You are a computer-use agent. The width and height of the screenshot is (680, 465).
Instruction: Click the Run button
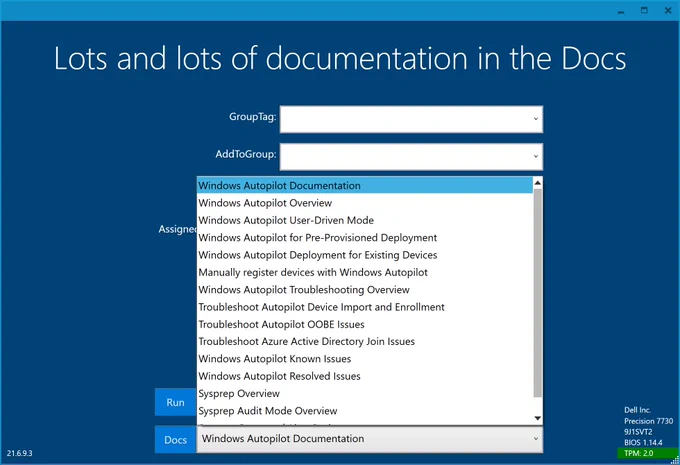pyautogui.click(x=175, y=403)
